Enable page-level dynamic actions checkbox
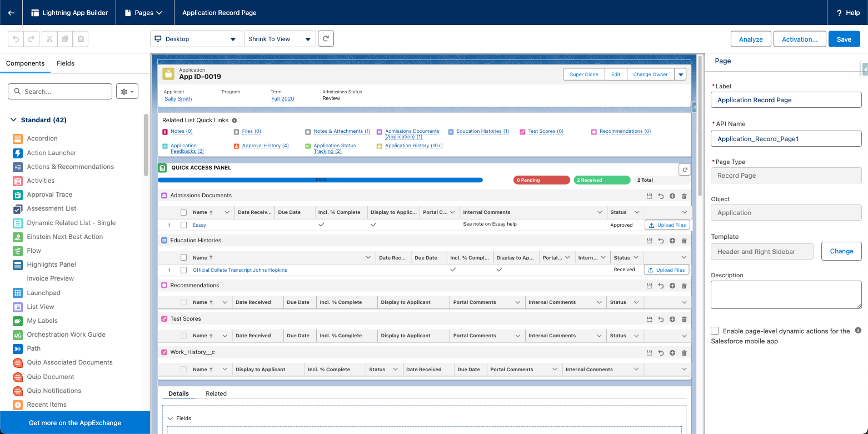868x434 pixels. point(715,331)
